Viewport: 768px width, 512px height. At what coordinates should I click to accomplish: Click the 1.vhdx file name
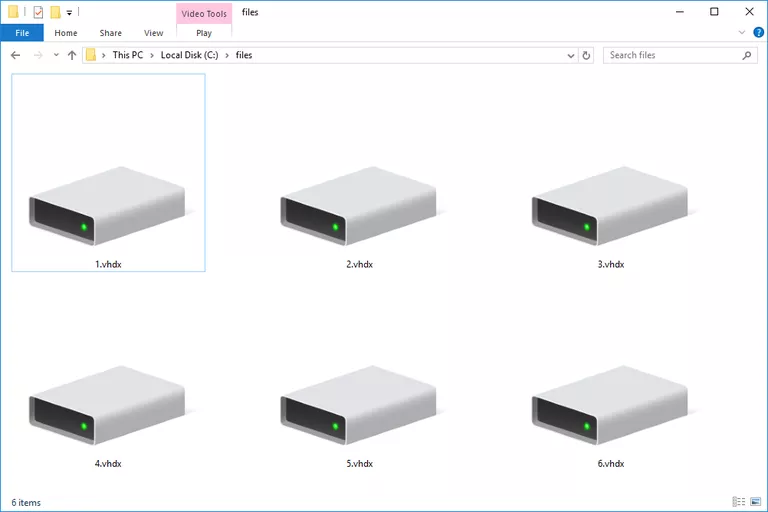tap(108, 264)
